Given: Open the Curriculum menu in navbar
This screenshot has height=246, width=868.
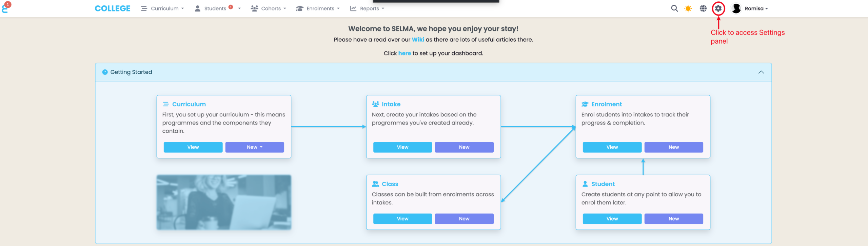Looking at the screenshot, I should [163, 8].
